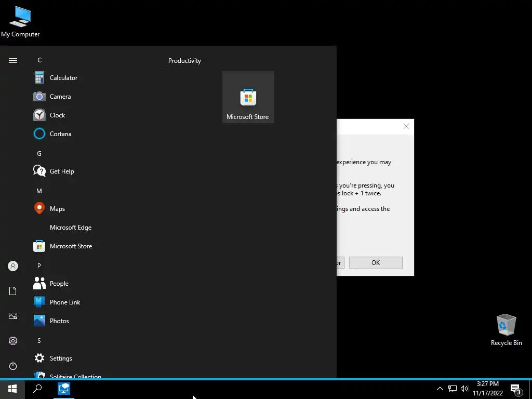The width and height of the screenshot is (532, 399).
Task: Select the Recycle Bin desktop icon
Action: point(506,330)
